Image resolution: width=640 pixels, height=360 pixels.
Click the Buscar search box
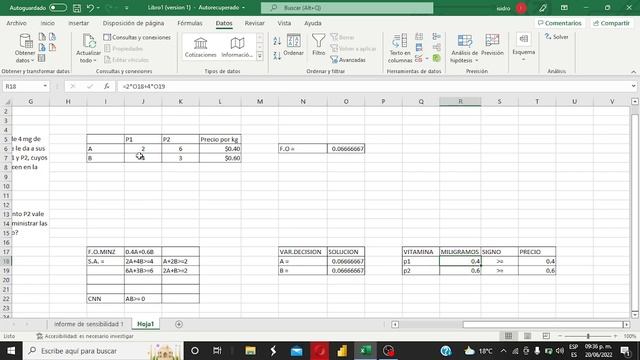pyautogui.click(x=347, y=8)
